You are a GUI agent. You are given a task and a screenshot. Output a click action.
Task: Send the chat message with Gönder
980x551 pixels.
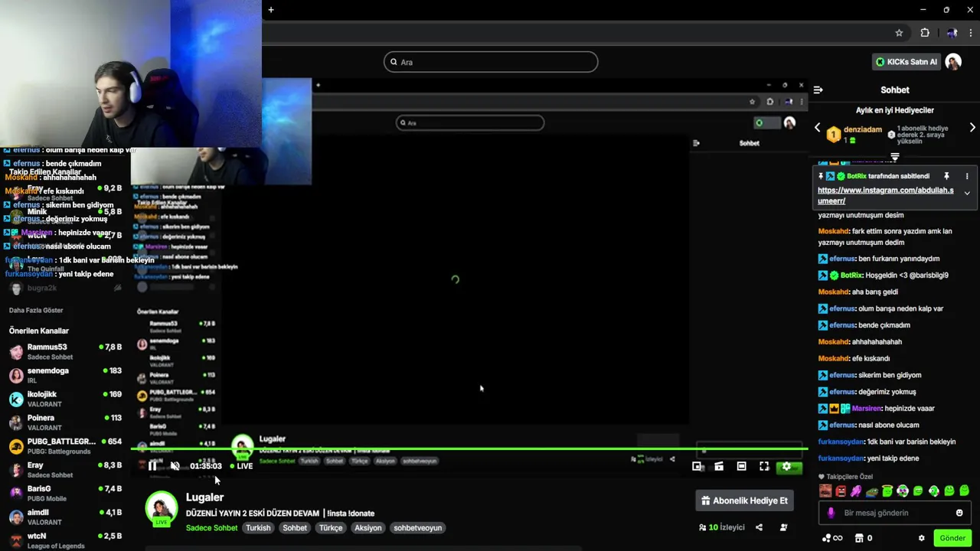952,538
